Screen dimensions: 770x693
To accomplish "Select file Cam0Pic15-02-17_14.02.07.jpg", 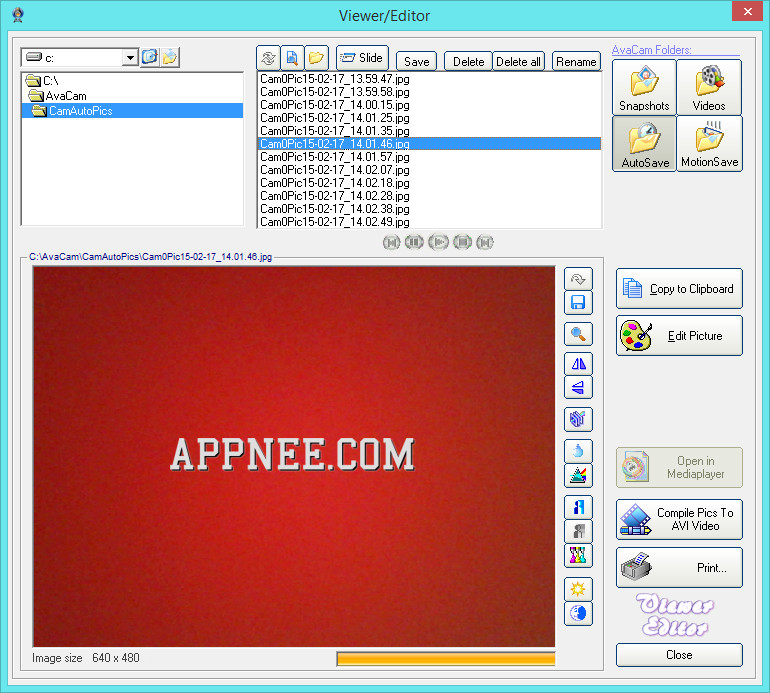I will [429, 170].
